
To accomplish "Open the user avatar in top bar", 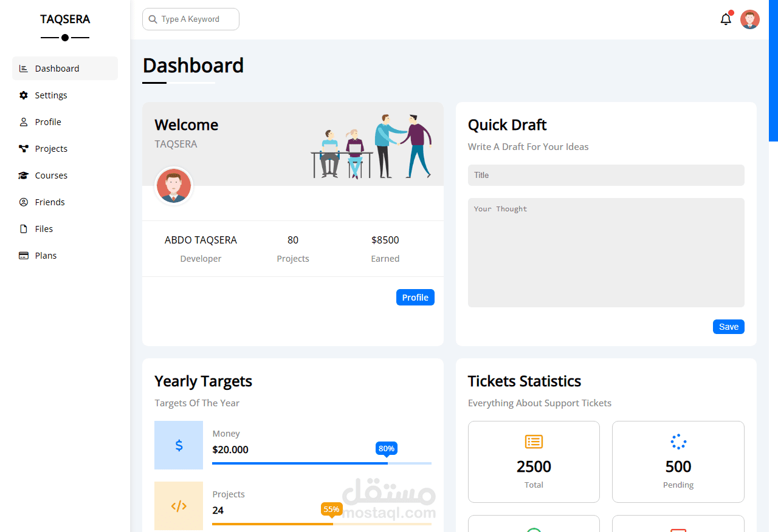I will [x=750, y=19].
